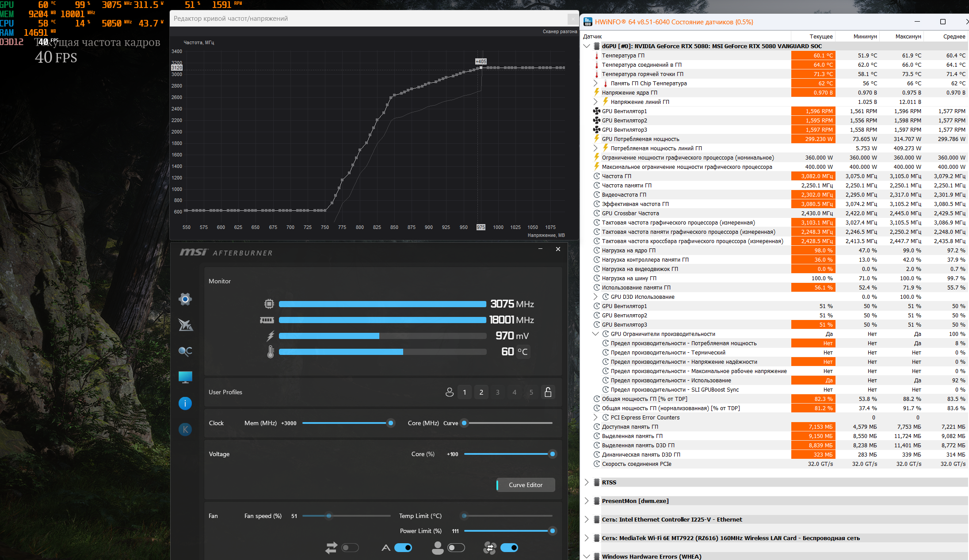Click the chip icon beside PresentMon [dwm.exe]

coord(597,501)
